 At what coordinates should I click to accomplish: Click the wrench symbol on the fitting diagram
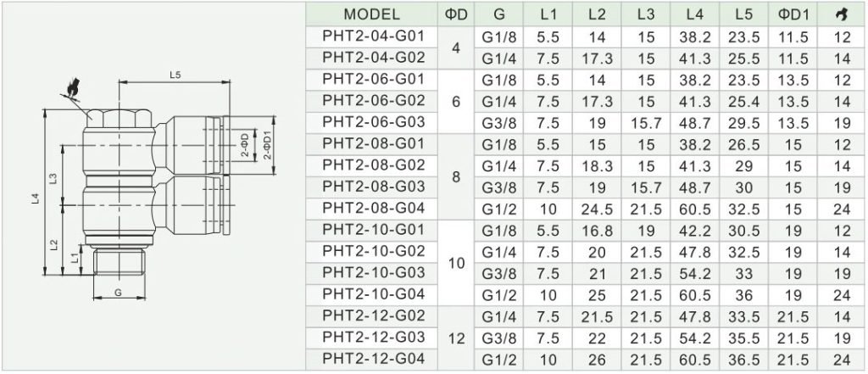coord(72,87)
